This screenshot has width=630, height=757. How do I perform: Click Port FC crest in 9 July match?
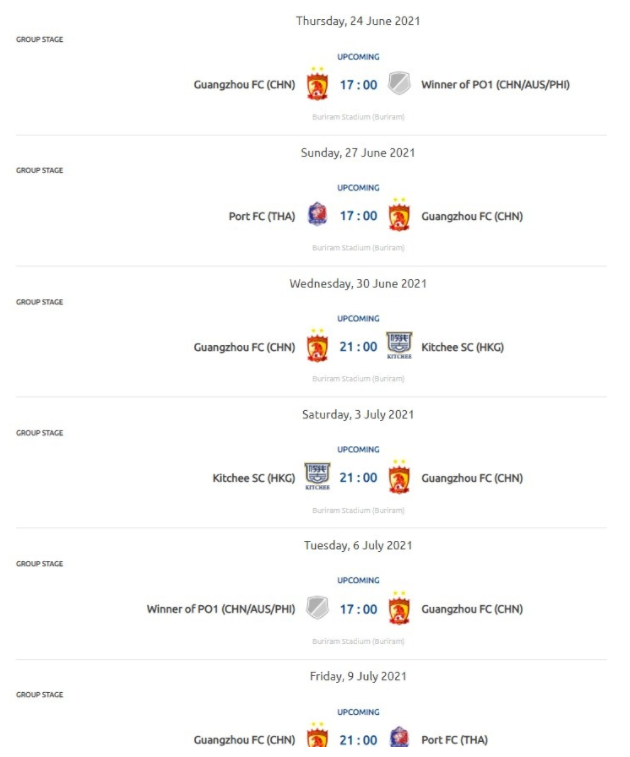(399, 737)
